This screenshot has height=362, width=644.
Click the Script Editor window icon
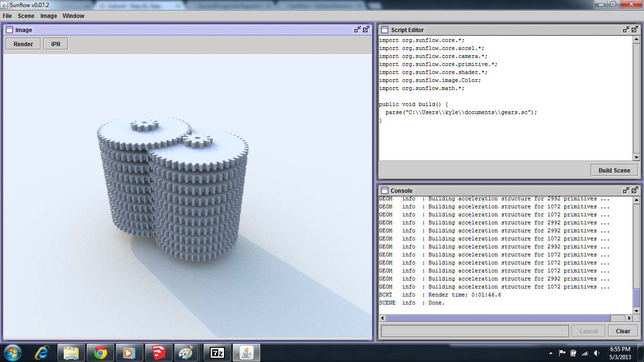pos(385,30)
